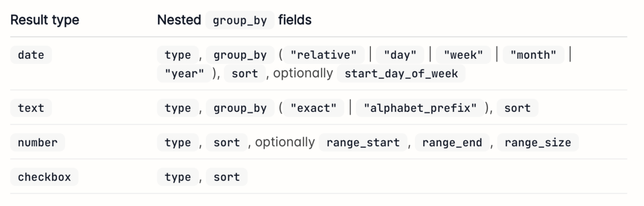Click the group_by tag in text row
The width and height of the screenshot is (644, 206).
[240, 108]
